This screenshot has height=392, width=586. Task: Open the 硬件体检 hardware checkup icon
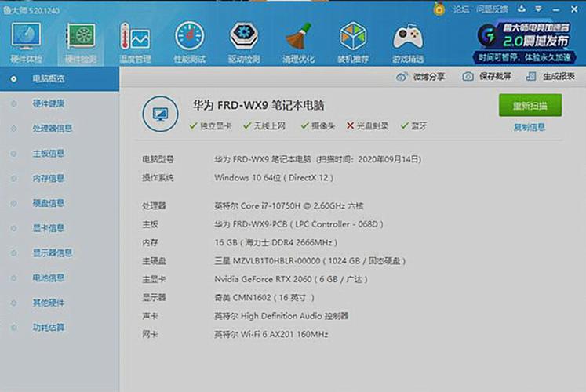pyautogui.click(x=26, y=42)
